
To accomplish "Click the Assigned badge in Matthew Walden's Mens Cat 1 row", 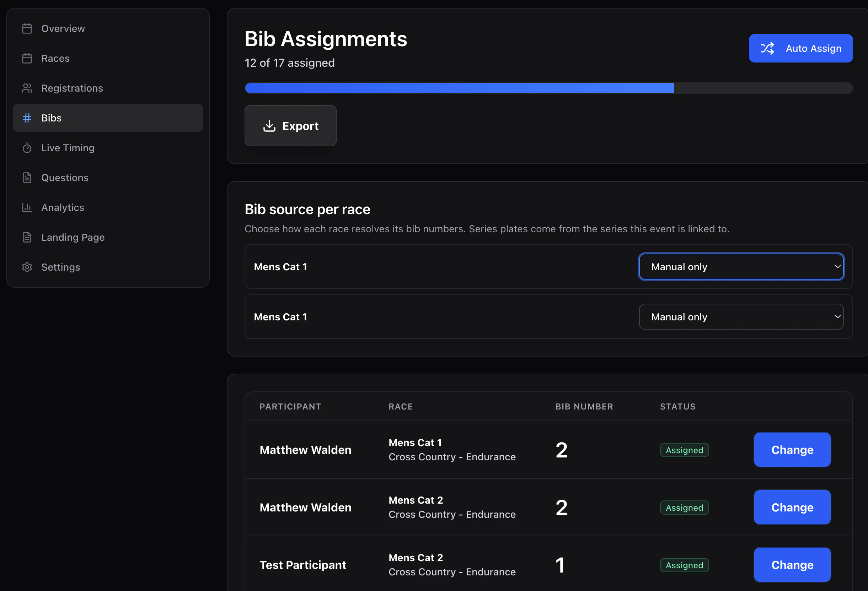I will tap(684, 450).
